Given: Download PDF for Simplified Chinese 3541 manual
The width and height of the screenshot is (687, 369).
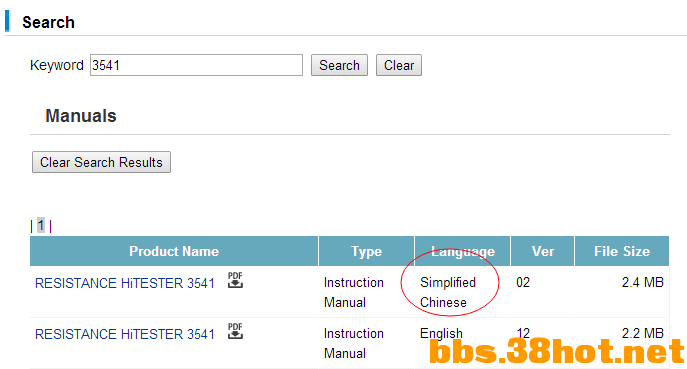Looking at the screenshot, I should [x=235, y=280].
